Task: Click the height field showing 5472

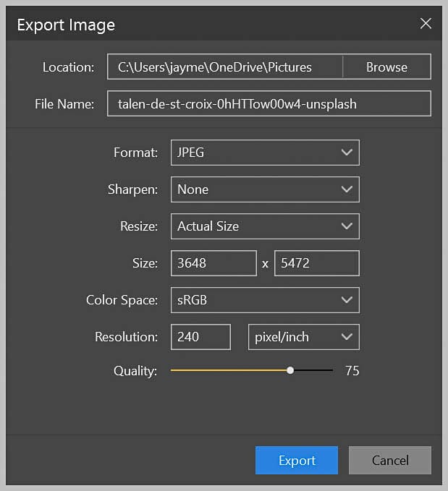Action: click(x=317, y=263)
